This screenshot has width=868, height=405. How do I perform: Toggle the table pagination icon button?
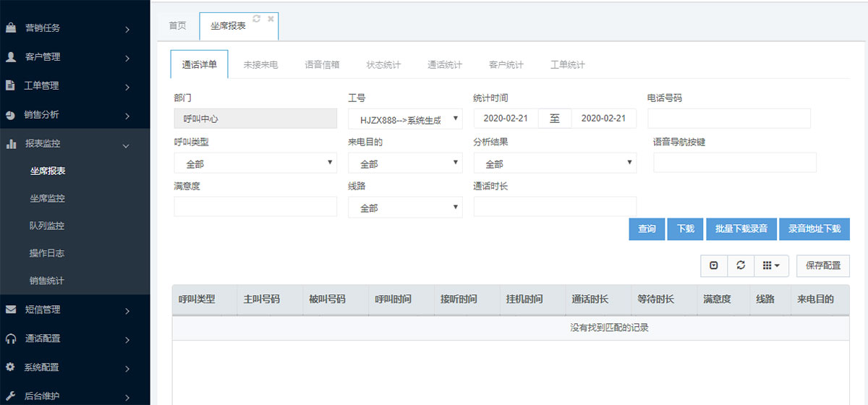pos(714,265)
